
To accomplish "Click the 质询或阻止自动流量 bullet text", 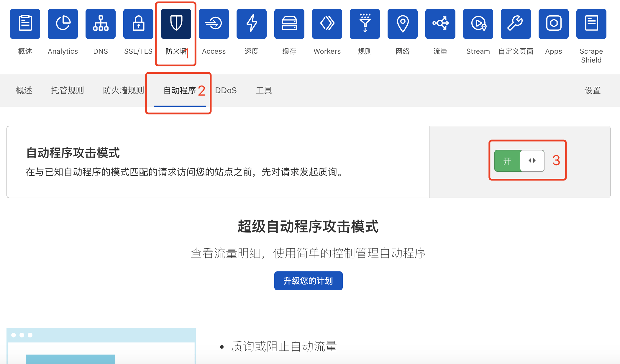I will point(284,346).
